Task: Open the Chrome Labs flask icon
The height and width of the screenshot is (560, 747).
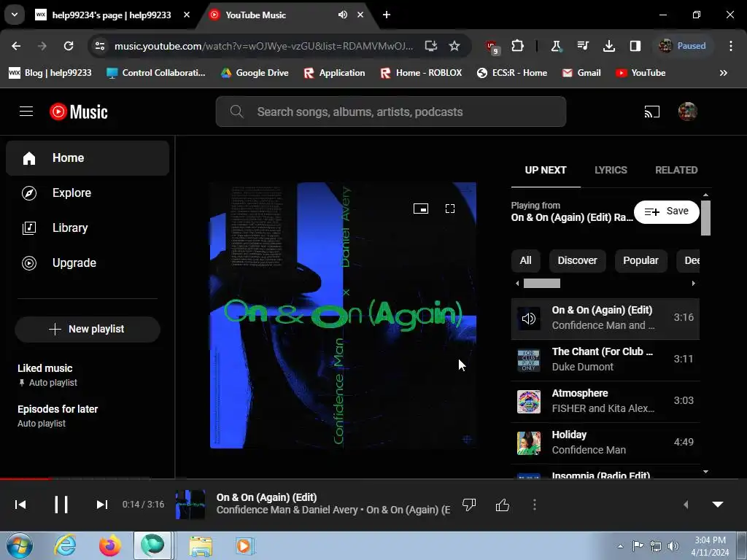Action: click(x=556, y=46)
